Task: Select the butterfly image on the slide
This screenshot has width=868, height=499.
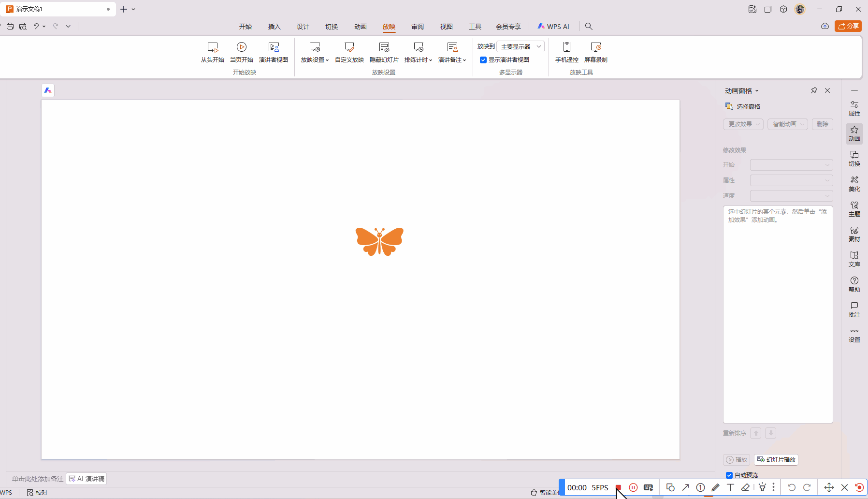Action: pos(379,241)
